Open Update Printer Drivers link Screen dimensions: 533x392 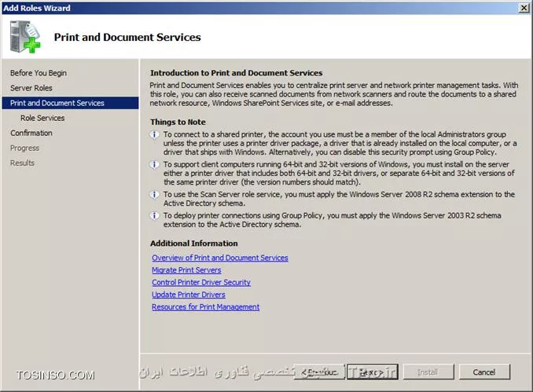tap(189, 295)
